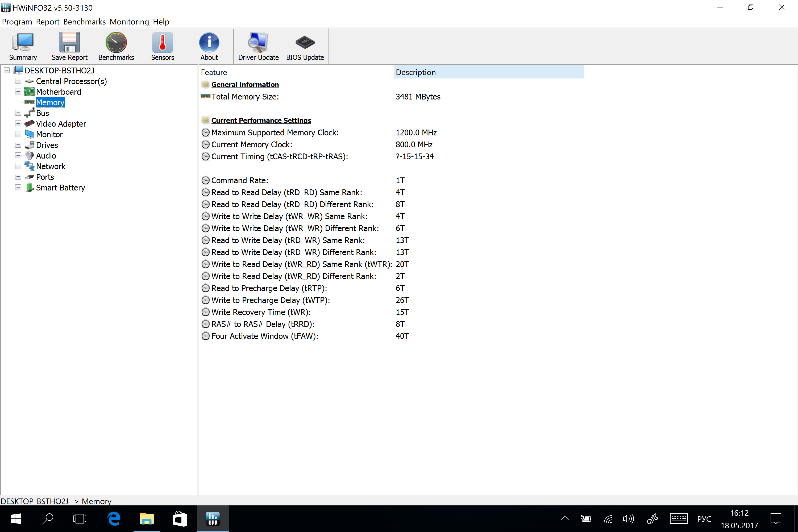This screenshot has height=532, width=798.
Task: Select the Memory tree node
Action: [x=50, y=102]
